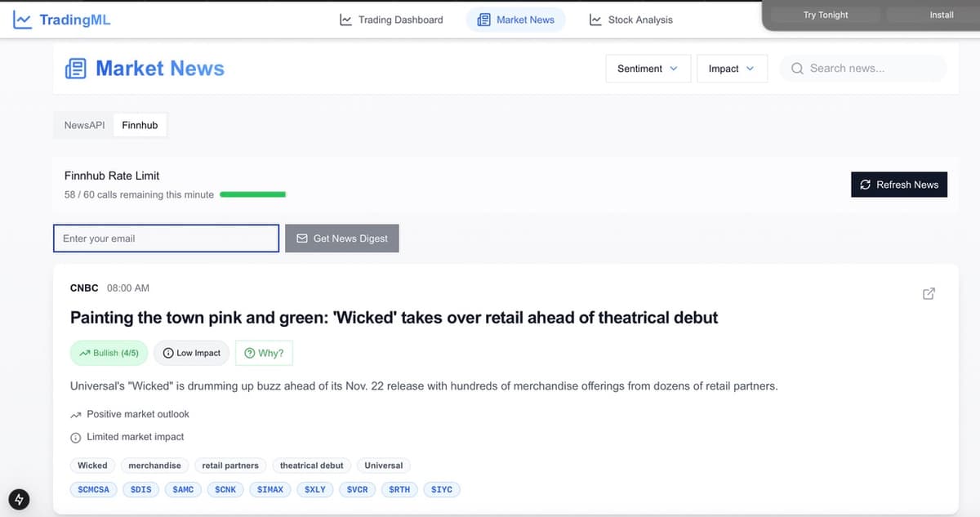
Task: Open Trading Dashboard from top navigation
Action: (391, 20)
